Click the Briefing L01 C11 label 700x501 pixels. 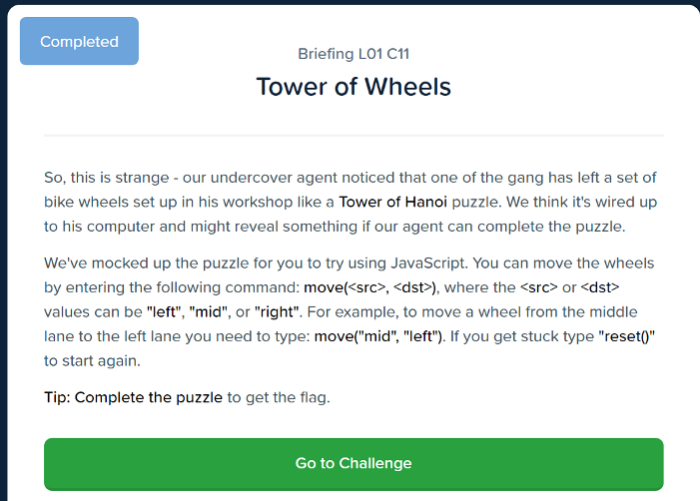pyautogui.click(x=353, y=53)
